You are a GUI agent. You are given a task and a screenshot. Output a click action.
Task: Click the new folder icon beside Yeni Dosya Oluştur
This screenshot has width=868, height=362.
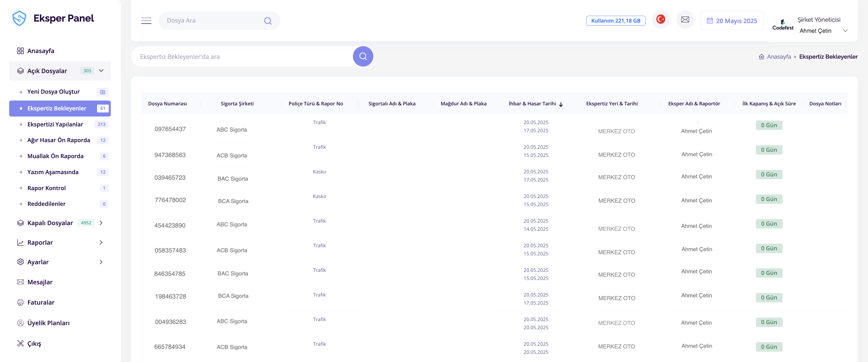103,92
